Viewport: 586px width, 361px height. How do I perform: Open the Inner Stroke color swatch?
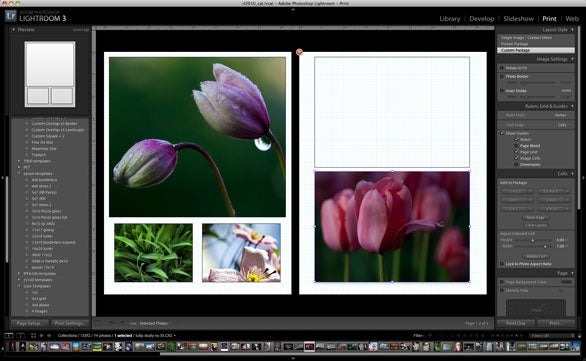566,91
